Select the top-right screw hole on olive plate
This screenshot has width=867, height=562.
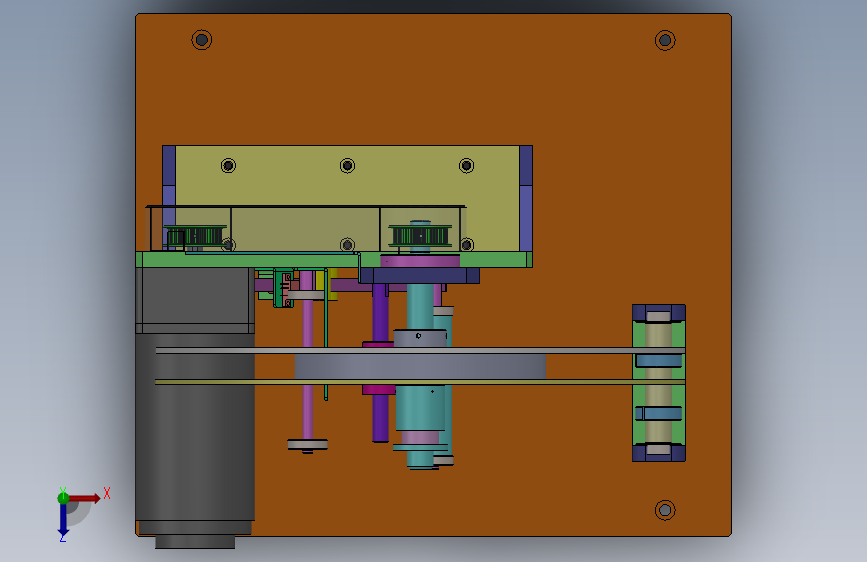tap(466, 165)
